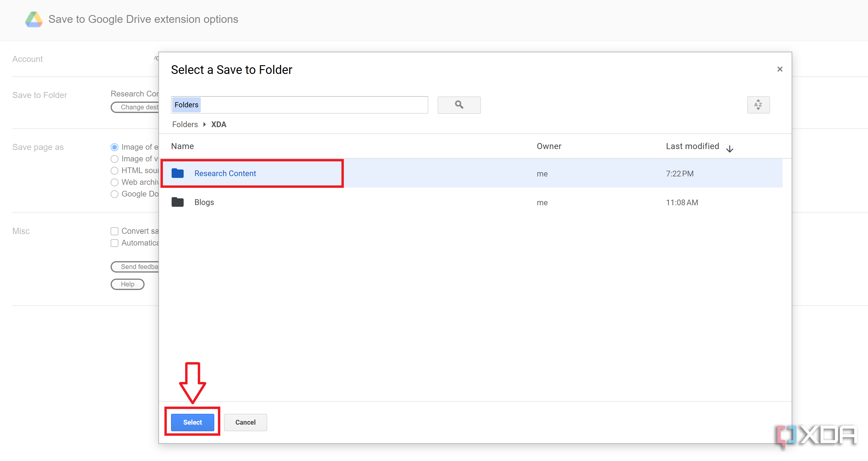Click the 'me' owner cell in Blogs row
Screen dimensions: 868x461
[542, 203]
